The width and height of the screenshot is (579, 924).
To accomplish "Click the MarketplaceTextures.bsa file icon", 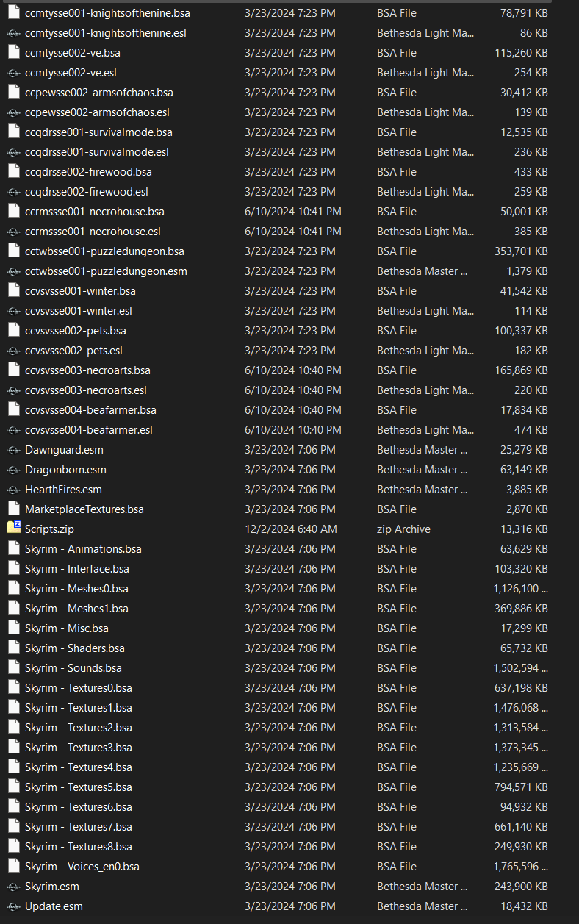I will [x=13, y=509].
